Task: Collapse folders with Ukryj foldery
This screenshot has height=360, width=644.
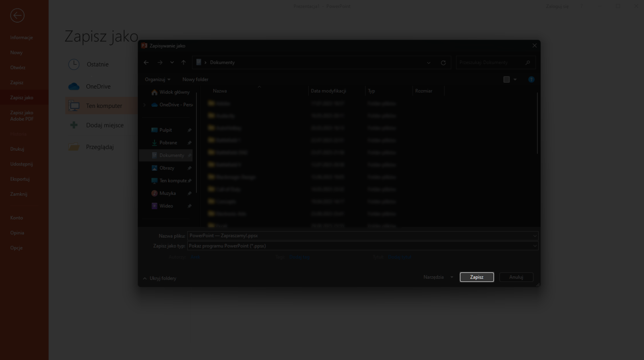Action: (x=159, y=278)
